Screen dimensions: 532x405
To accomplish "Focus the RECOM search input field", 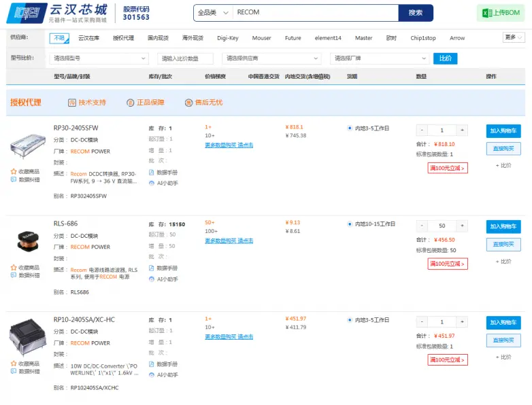I will pos(316,13).
